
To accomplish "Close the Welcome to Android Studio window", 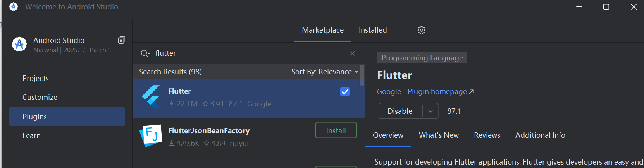I will pos(634,7).
